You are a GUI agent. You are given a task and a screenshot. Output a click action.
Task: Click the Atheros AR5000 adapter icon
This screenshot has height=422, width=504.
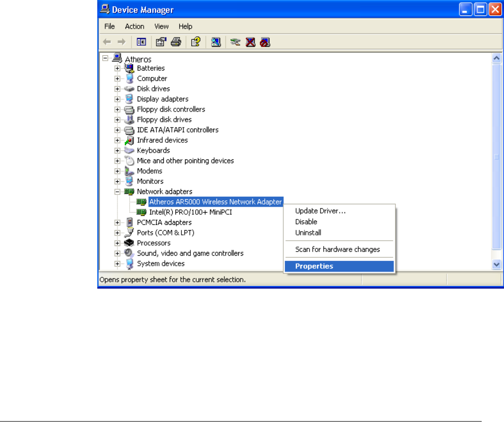point(141,202)
